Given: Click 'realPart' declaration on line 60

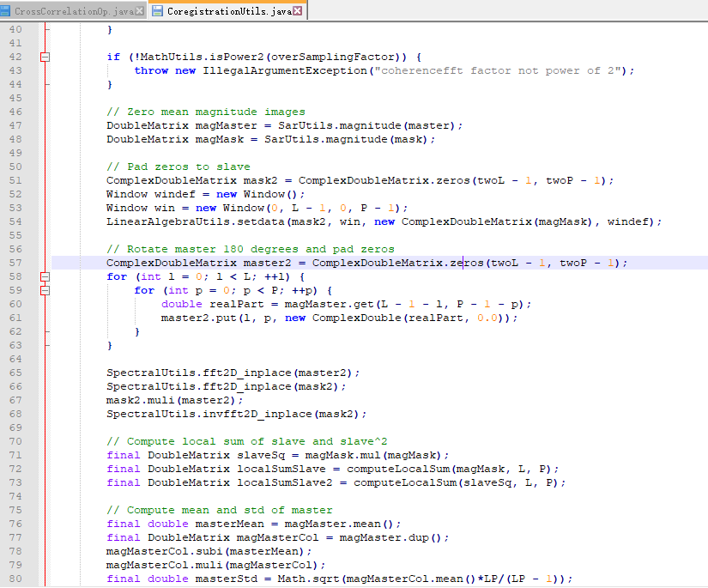Looking at the screenshot, I should click(x=237, y=304).
